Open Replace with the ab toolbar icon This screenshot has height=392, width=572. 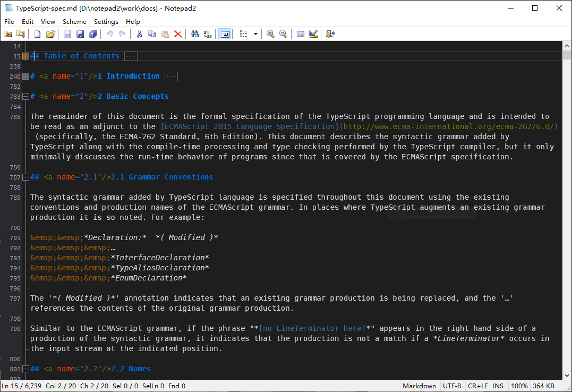tap(208, 33)
